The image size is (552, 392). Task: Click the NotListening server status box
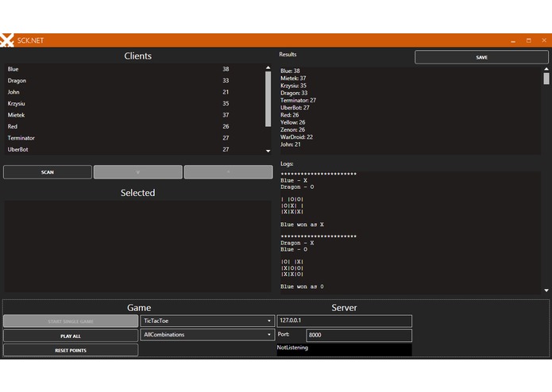[344, 350]
